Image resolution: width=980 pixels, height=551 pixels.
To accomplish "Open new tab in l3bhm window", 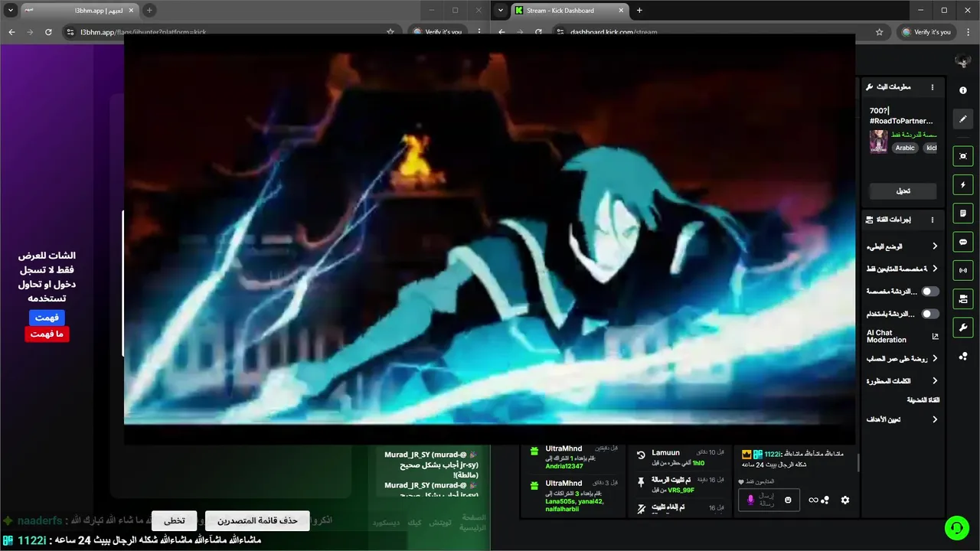I will coord(149,11).
